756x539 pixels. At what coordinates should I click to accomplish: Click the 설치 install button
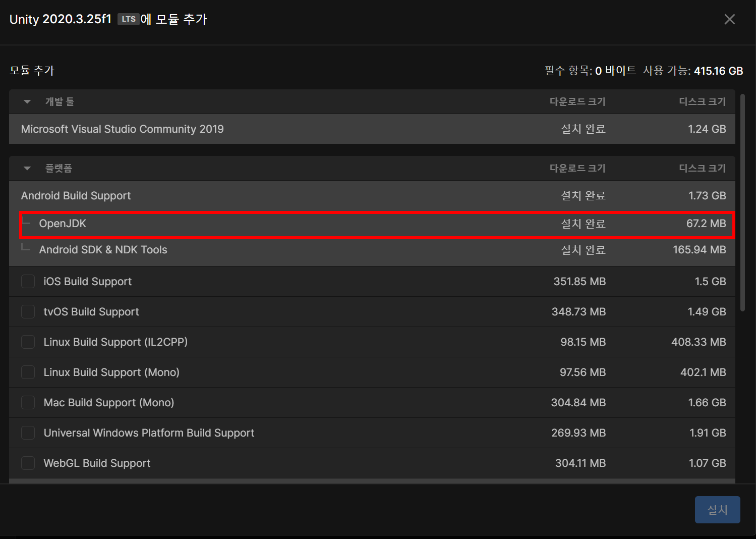(x=717, y=510)
